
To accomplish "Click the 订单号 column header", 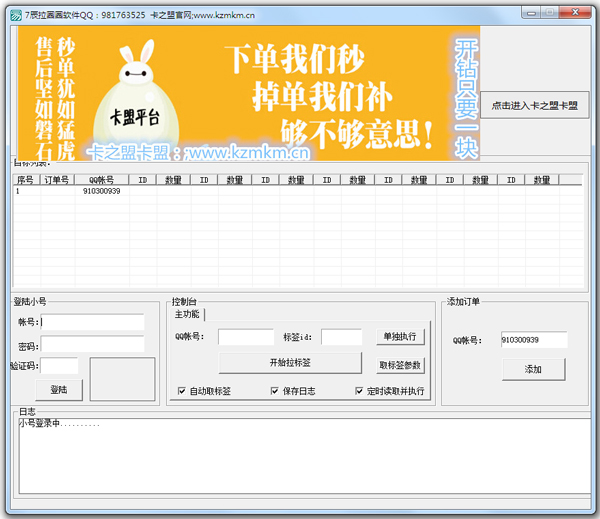I will [56, 180].
